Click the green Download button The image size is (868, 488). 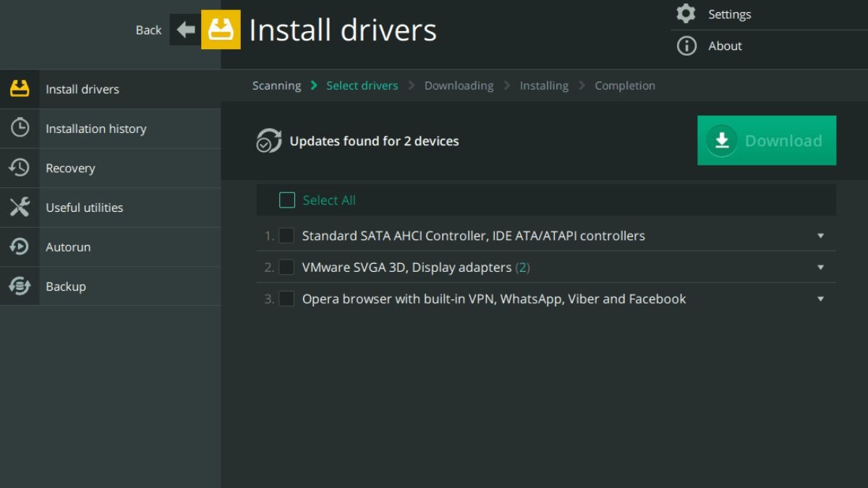[767, 140]
